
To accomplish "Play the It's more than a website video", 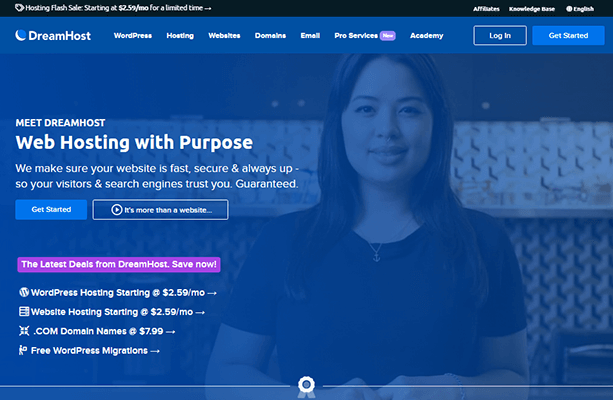I will pyautogui.click(x=160, y=210).
